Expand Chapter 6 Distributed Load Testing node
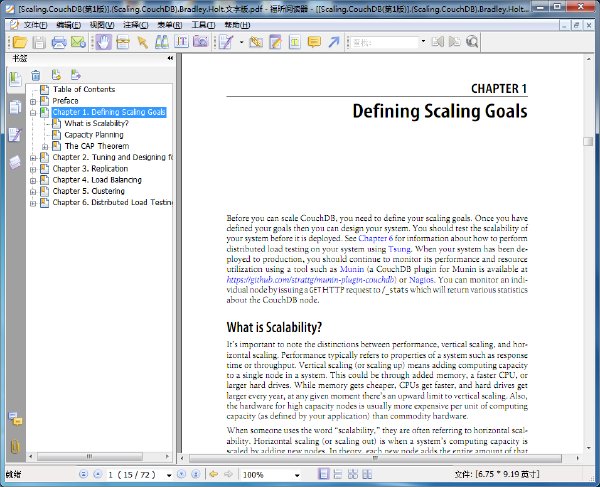 tap(33, 203)
